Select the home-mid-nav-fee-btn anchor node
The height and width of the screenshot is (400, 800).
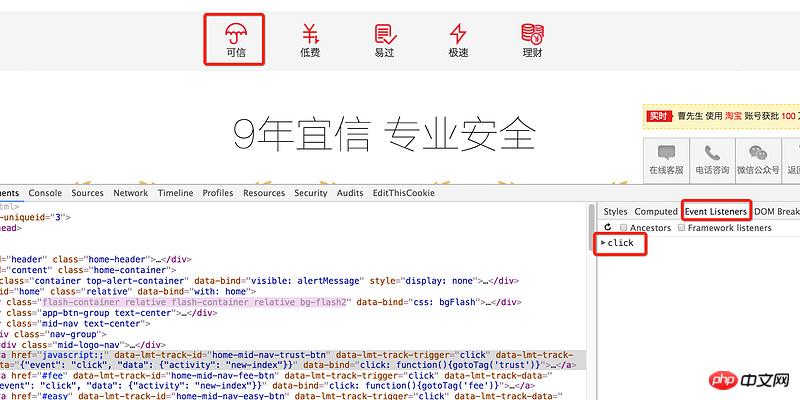tap(276, 380)
